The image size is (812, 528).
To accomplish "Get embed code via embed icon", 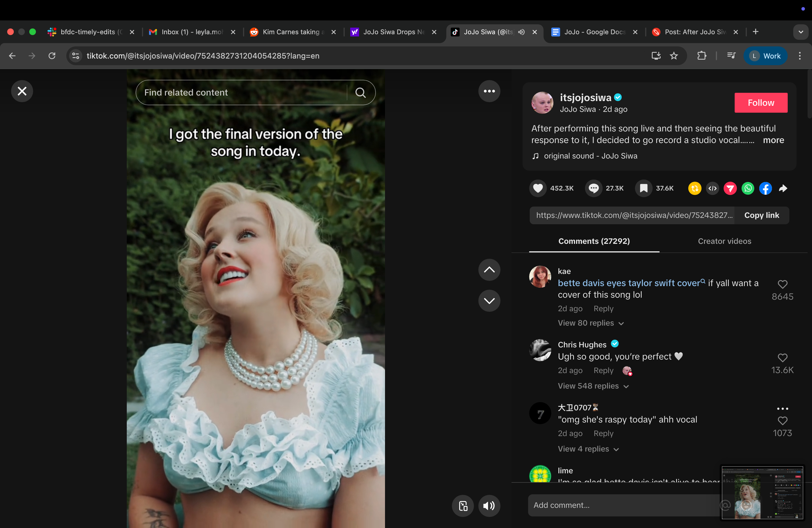I will [x=712, y=188].
